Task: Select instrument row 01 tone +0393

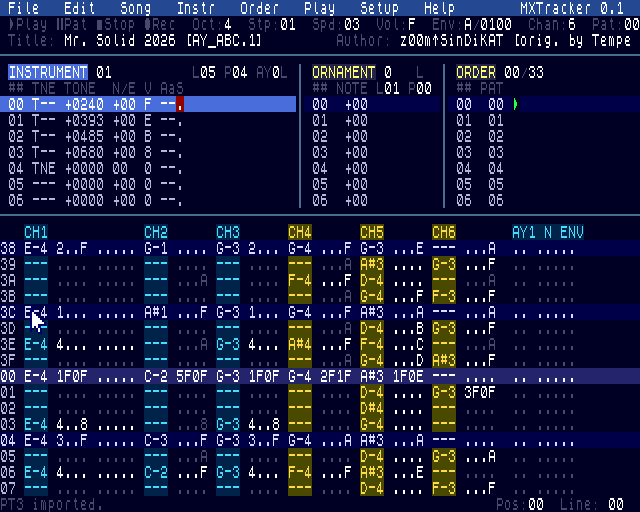Action: point(84,120)
